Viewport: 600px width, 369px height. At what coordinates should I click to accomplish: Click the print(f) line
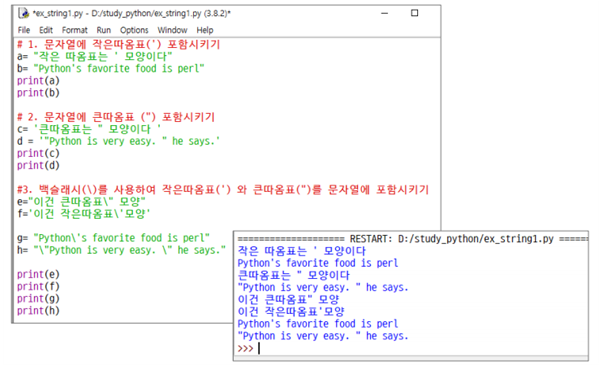tap(38, 287)
